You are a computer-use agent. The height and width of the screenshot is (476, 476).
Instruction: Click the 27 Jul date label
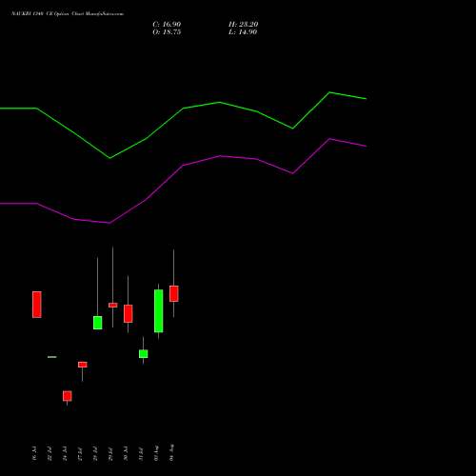(x=80, y=453)
